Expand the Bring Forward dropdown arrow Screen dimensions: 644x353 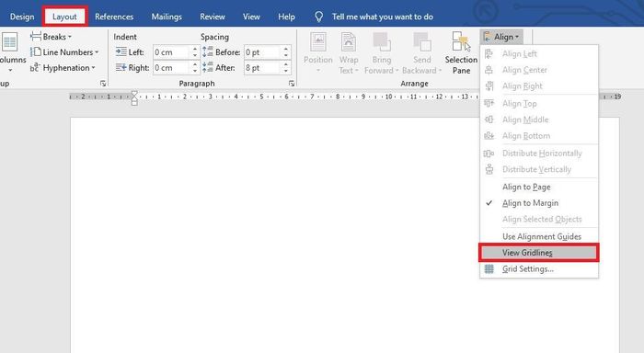pos(397,71)
